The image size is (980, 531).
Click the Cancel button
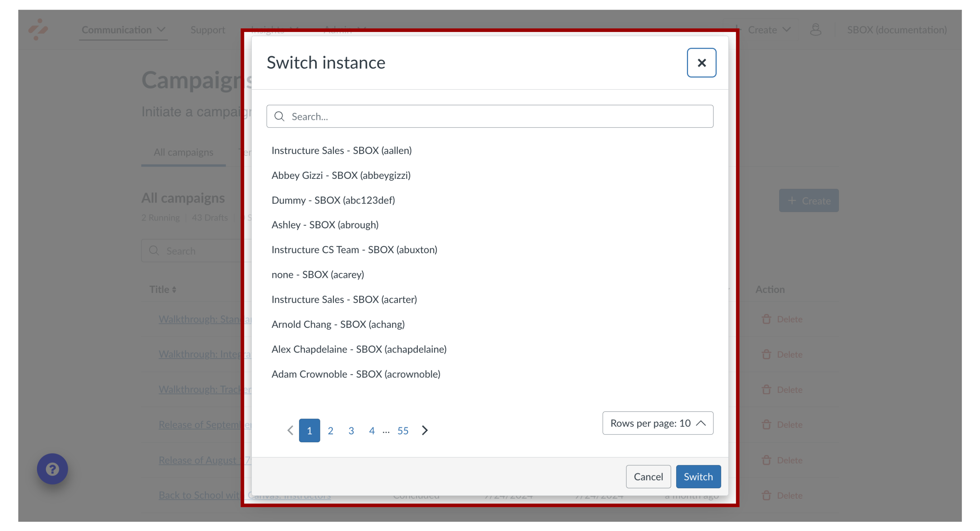pyautogui.click(x=648, y=476)
